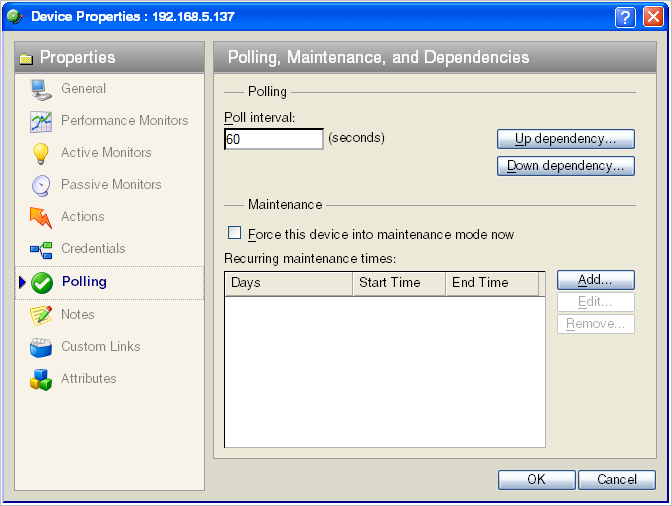This screenshot has width=672, height=506.
Task: Confirm with the OK button
Action: click(537, 479)
